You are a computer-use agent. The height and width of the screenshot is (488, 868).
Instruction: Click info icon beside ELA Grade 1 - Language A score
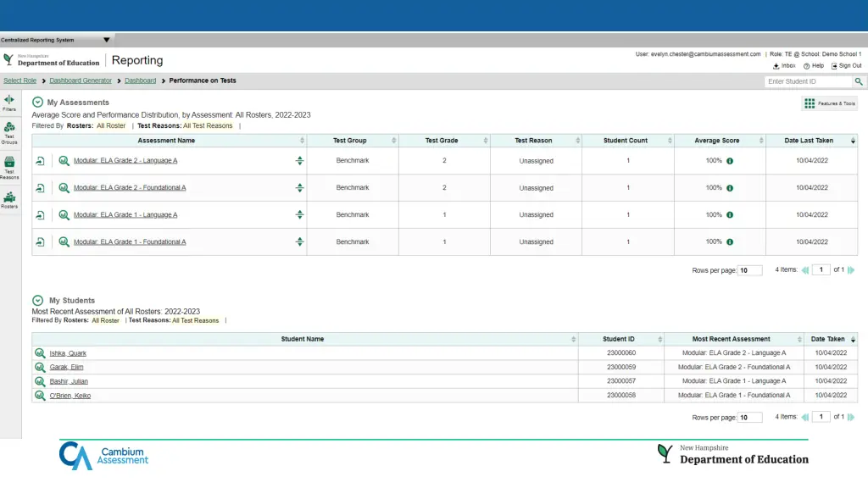click(730, 214)
